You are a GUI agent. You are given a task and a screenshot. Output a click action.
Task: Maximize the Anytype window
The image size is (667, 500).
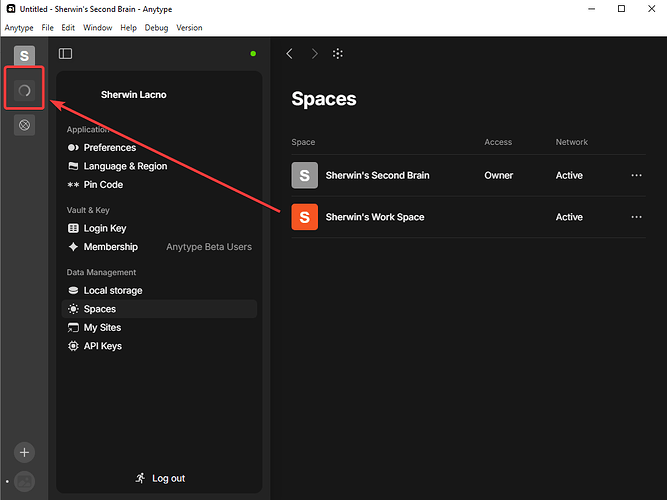tap(621, 9)
